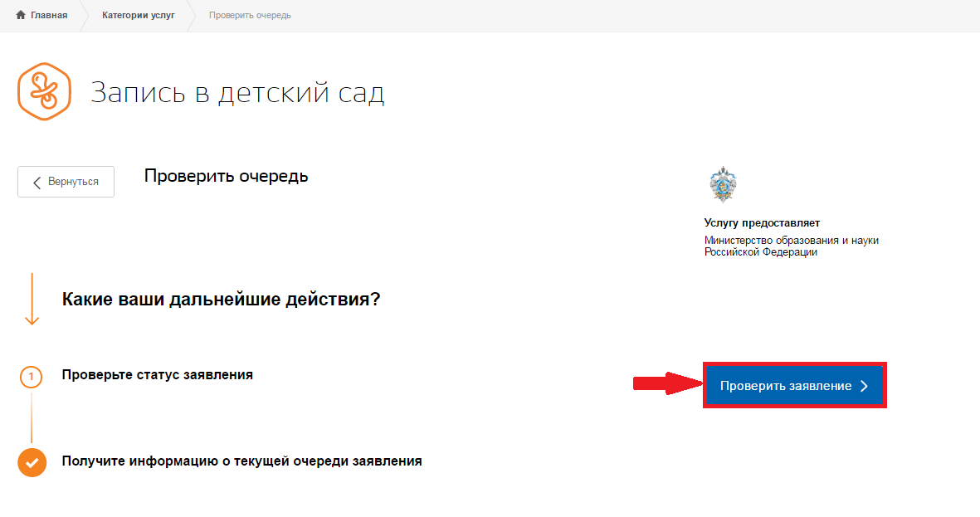Click 'Проверьте статус заявления' step text
Image resolution: width=980 pixels, height=517 pixels.
point(157,375)
